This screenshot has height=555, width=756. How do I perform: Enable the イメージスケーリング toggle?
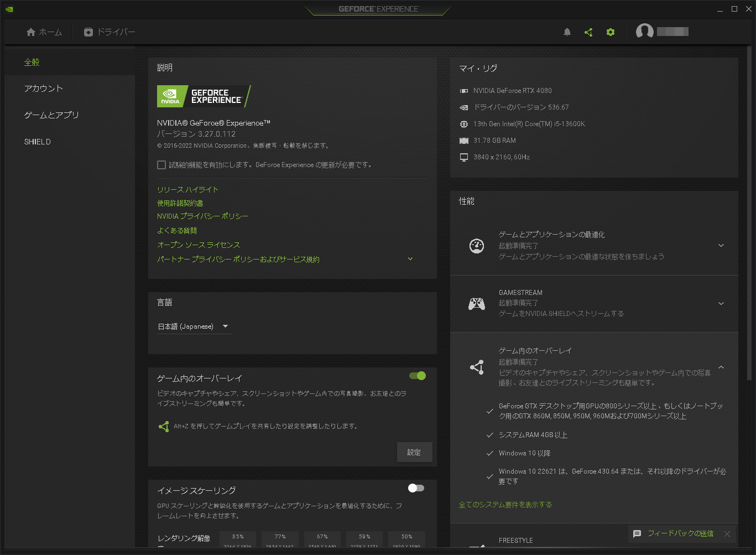pyautogui.click(x=415, y=488)
